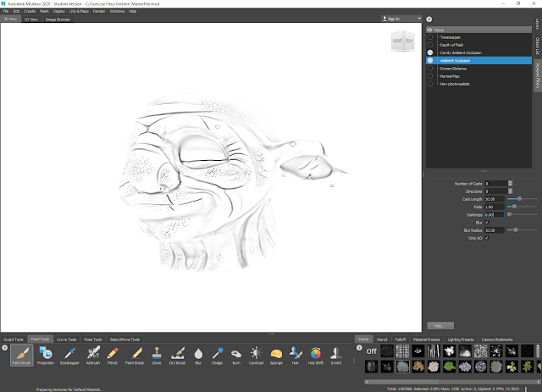Open the Layers side tab
The height and width of the screenshot is (392, 542).
[x=538, y=24]
